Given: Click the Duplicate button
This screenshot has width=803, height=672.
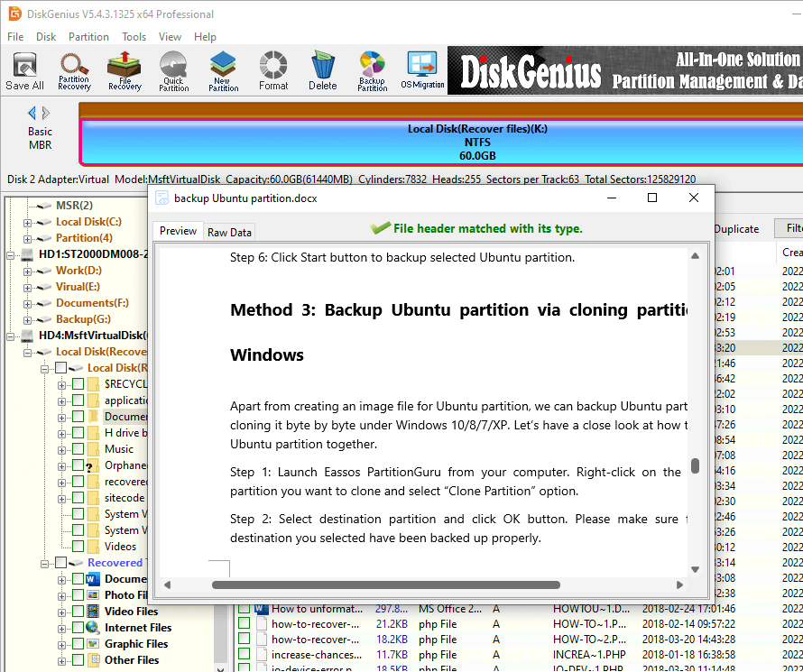Looking at the screenshot, I should coord(735,229).
